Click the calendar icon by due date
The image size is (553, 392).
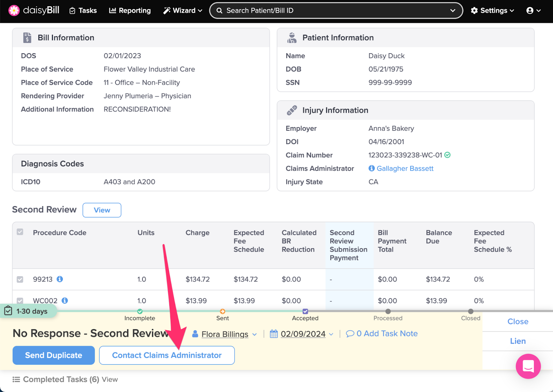click(x=274, y=334)
